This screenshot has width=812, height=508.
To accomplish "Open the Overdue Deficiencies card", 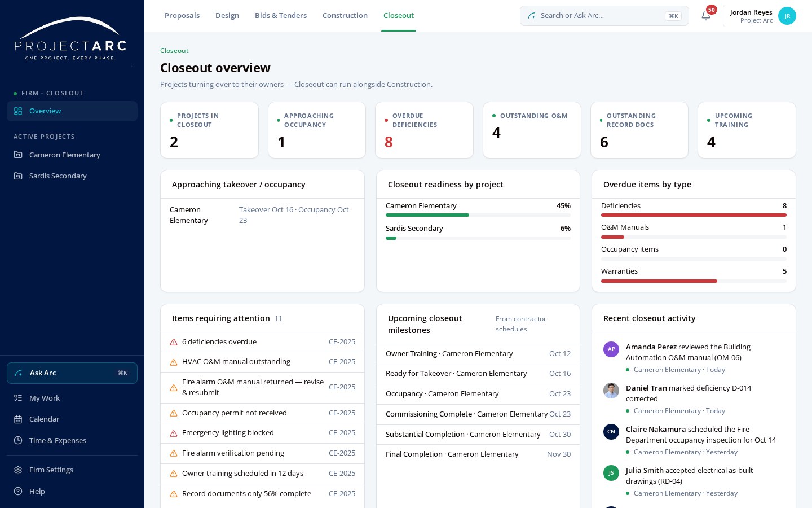I will point(425,130).
